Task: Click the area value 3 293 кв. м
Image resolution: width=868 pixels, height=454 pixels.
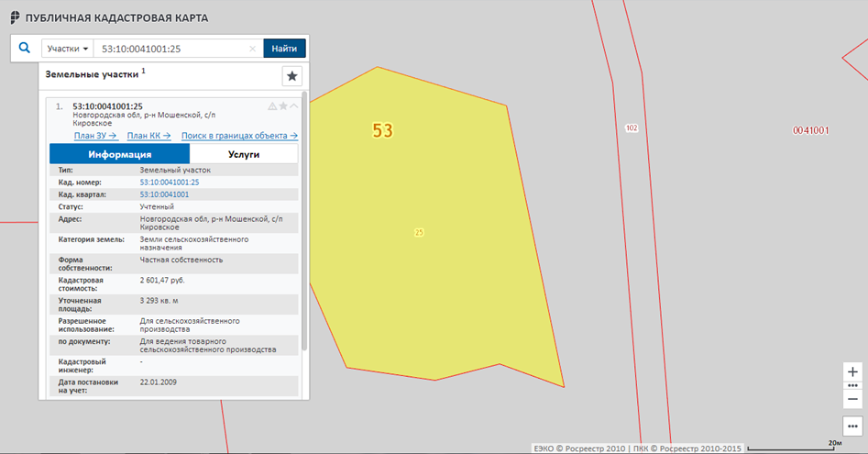Action: [159, 301]
